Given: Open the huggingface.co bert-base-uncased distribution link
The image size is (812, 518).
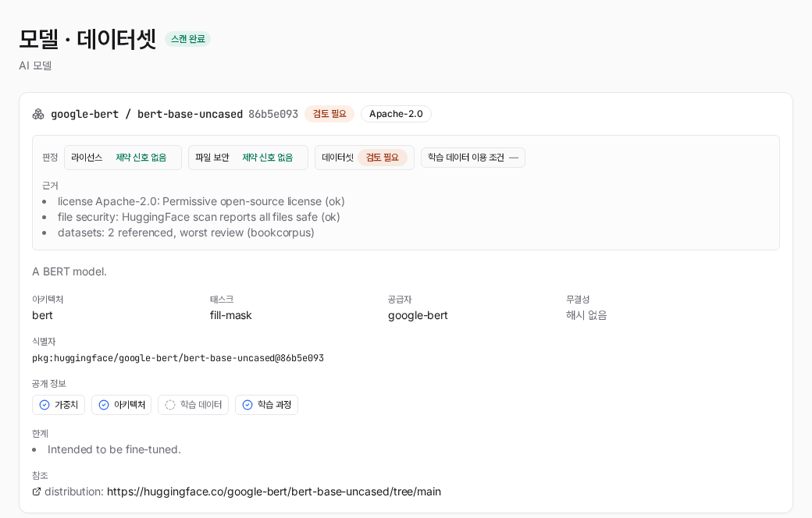Looking at the screenshot, I should coord(274,491).
